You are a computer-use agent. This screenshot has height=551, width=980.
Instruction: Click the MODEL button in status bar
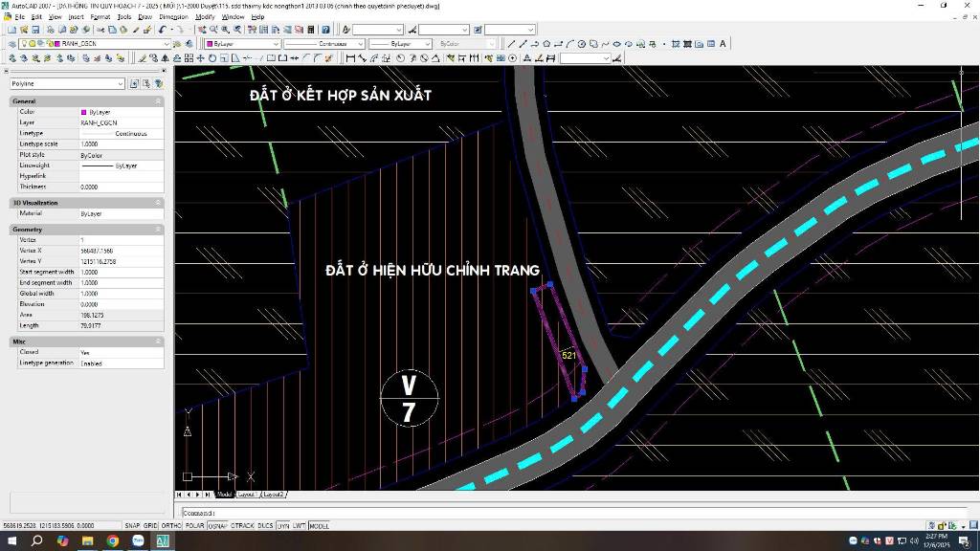(319, 525)
